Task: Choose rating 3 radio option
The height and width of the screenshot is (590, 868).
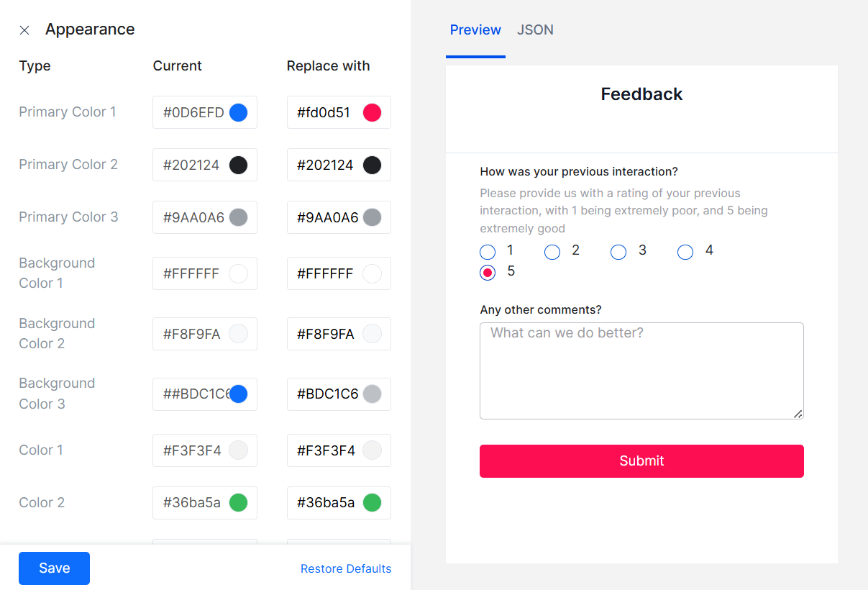Action: 618,252
